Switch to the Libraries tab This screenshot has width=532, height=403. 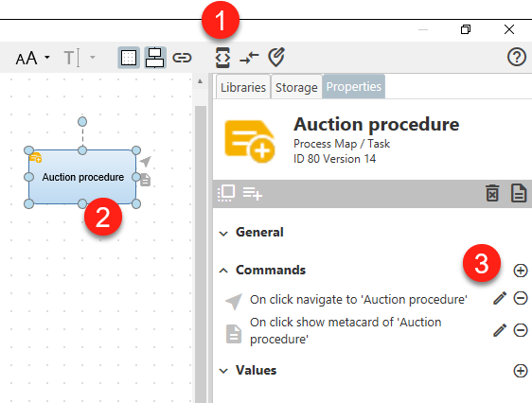[x=243, y=87]
